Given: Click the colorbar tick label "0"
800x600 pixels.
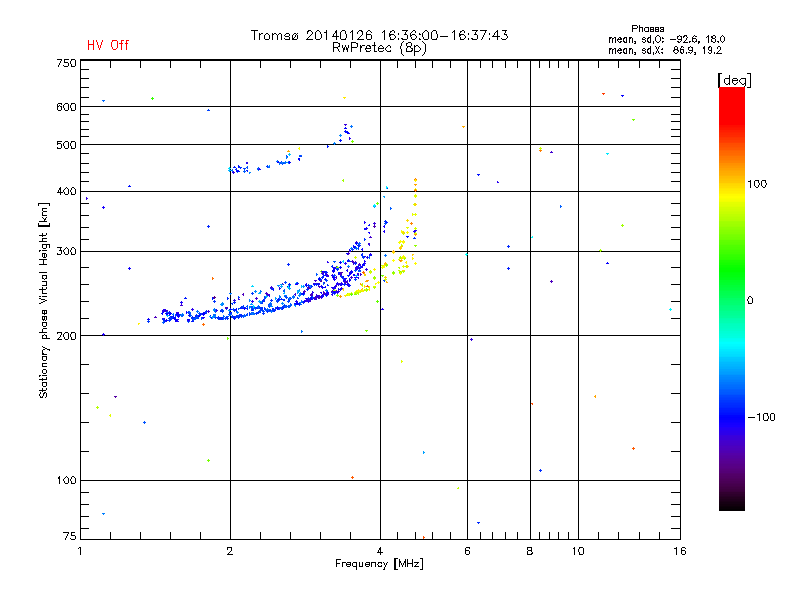Looking at the screenshot, I should (750, 301).
